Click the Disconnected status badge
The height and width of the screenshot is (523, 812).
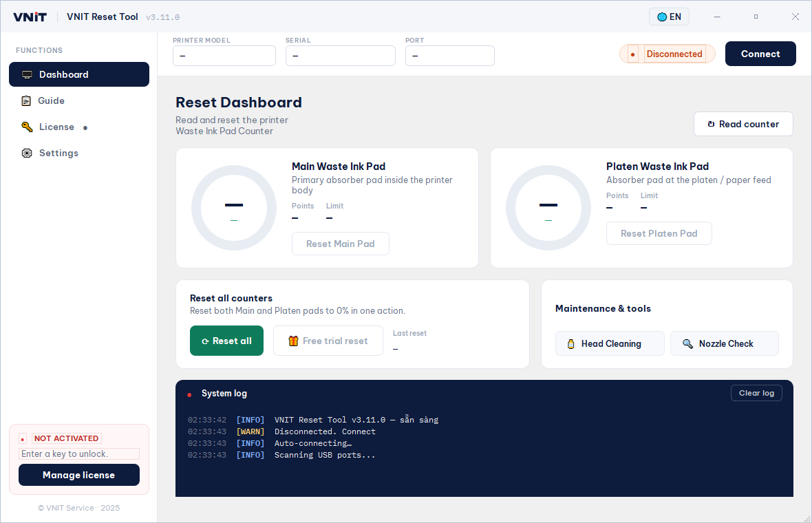point(667,54)
